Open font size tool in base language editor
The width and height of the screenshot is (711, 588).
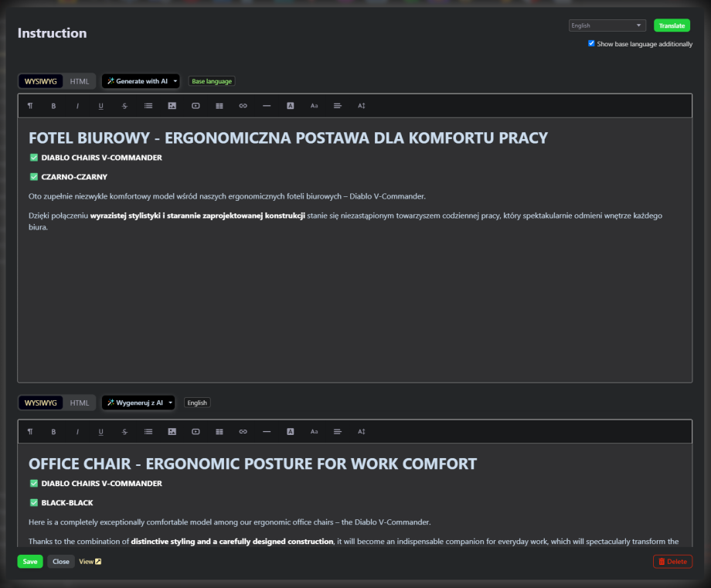point(314,106)
